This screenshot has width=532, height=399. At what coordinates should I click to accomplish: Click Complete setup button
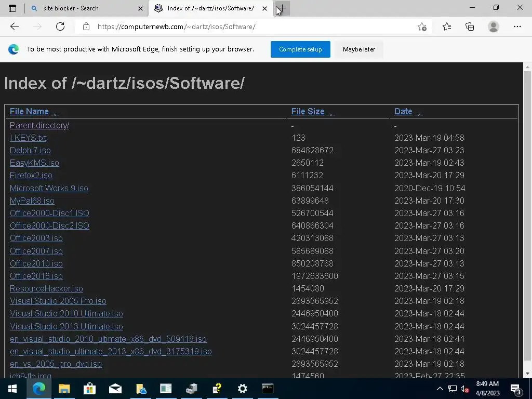[x=300, y=49]
